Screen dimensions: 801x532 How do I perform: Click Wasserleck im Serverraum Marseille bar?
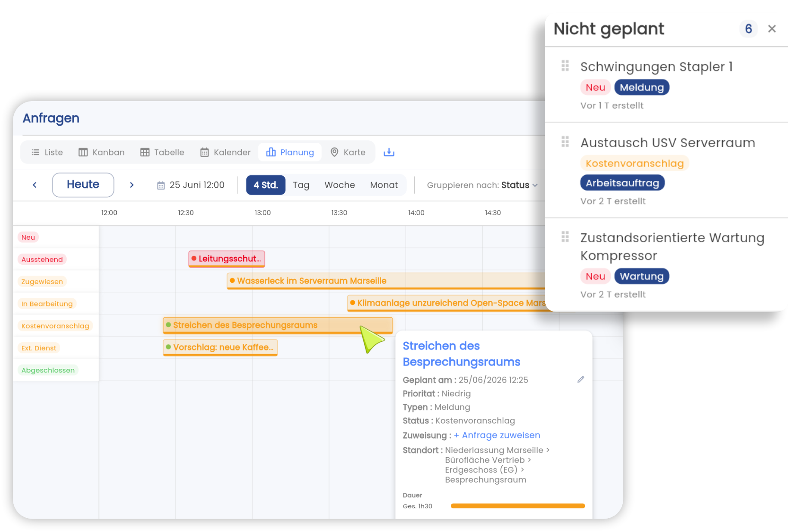click(386, 281)
